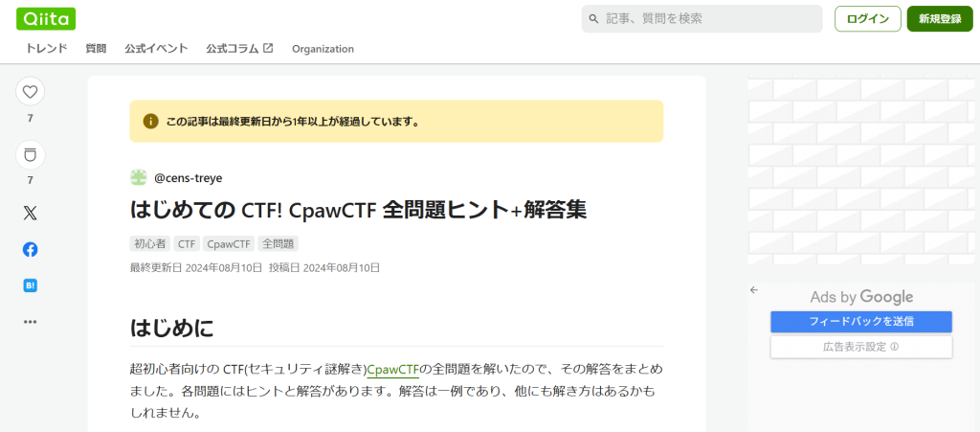Viewport: 980px width, 432px height.
Task: Click the ad back arrow icon
Action: tap(754, 289)
